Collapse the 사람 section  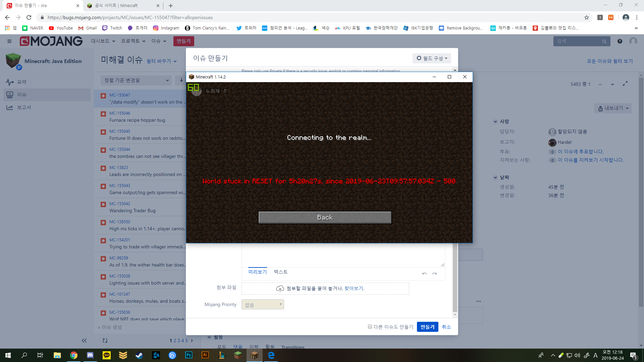tap(495, 122)
